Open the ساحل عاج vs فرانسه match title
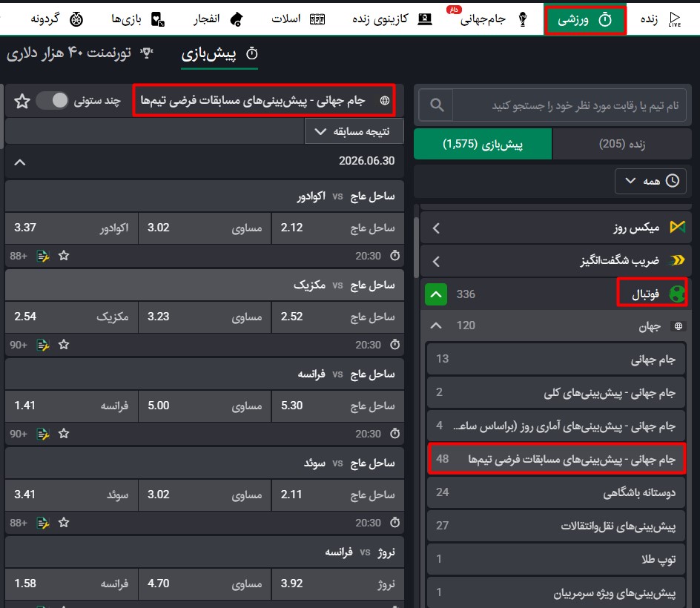The image size is (700, 608). click(x=346, y=374)
